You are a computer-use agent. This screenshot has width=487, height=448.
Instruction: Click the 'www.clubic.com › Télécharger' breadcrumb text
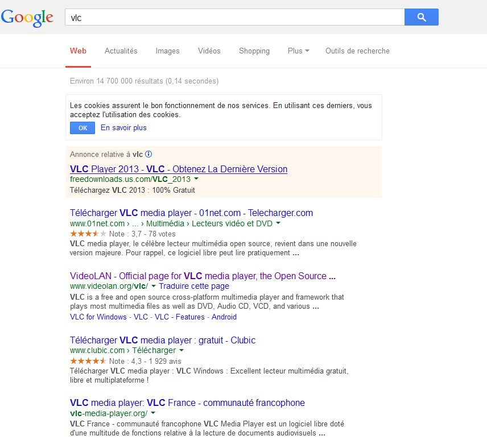click(x=123, y=350)
